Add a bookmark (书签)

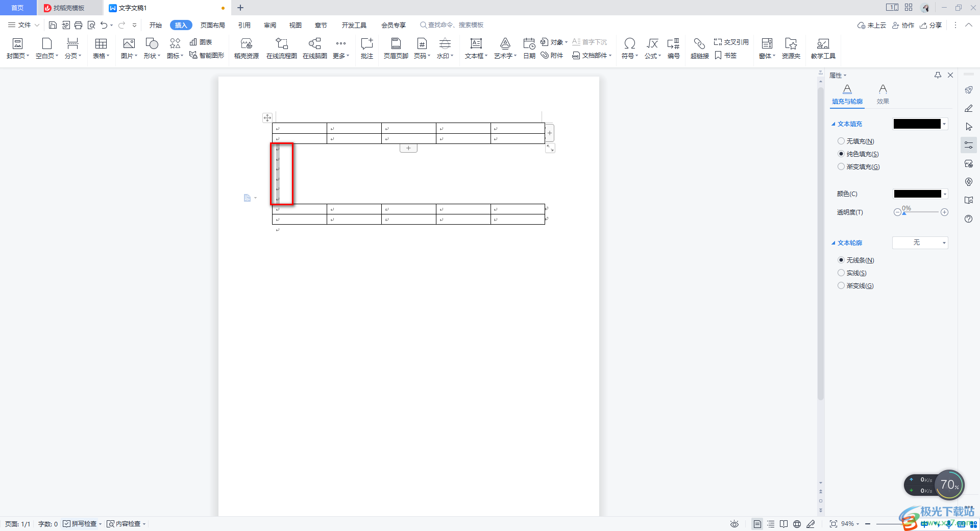[x=726, y=55]
